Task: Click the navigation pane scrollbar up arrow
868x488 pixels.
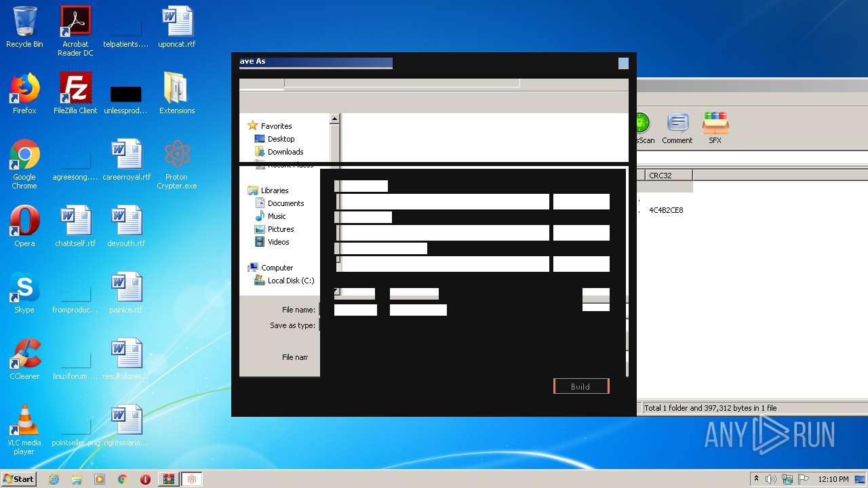Action: 334,119
